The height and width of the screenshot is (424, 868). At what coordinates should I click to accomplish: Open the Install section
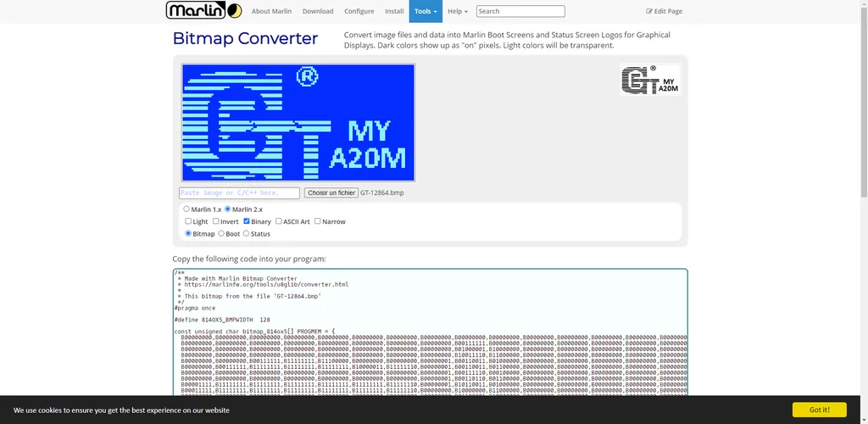tap(394, 11)
